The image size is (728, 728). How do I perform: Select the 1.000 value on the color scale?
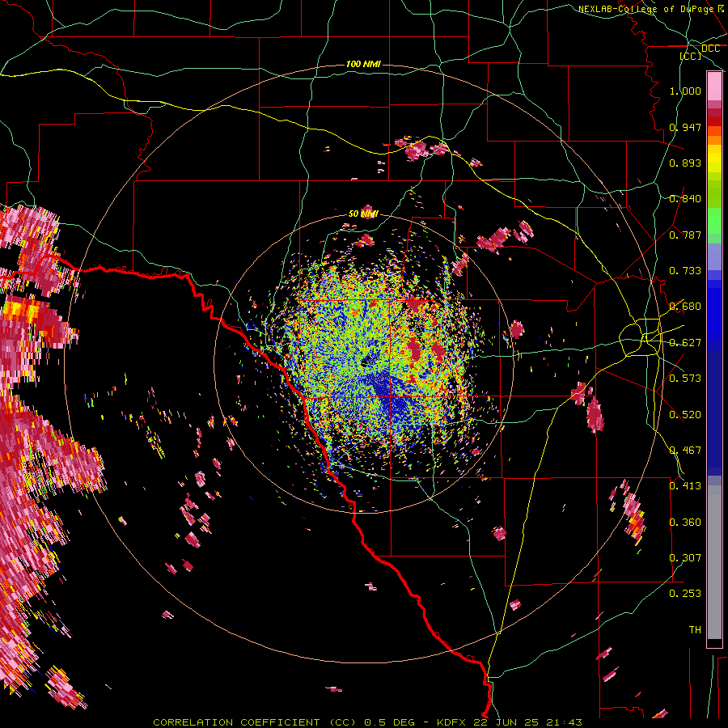[x=685, y=91]
